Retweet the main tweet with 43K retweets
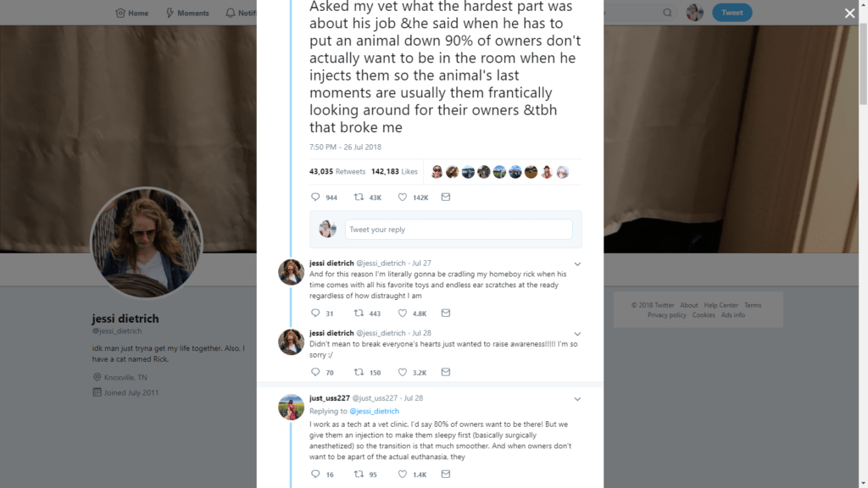Image resolution: width=868 pixels, height=488 pixels. click(x=358, y=197)
